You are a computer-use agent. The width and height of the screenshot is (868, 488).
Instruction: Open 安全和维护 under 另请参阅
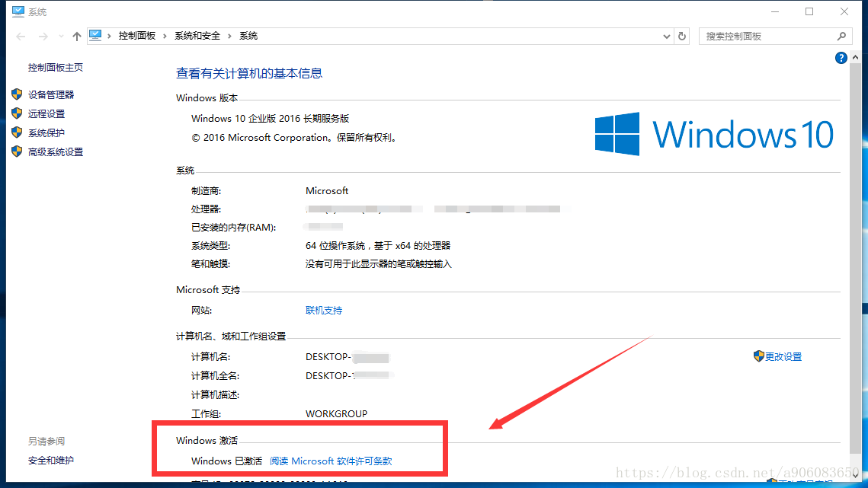click(51, 461)
